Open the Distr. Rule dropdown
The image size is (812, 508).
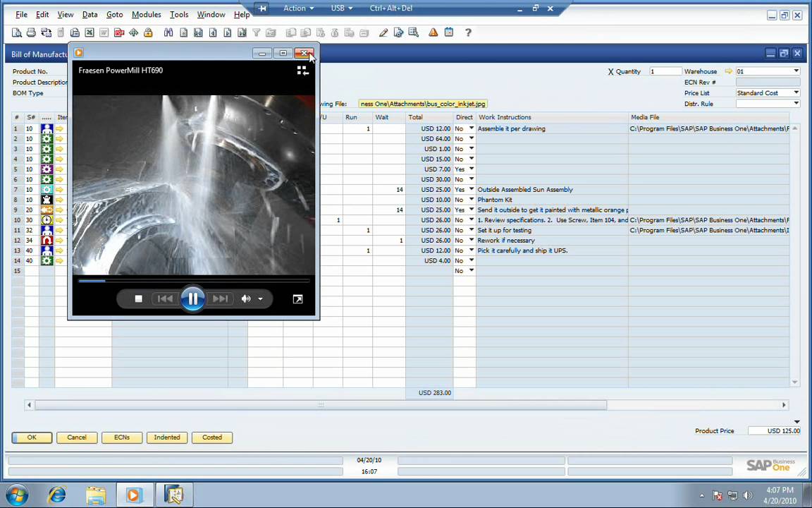coord(796,104)
